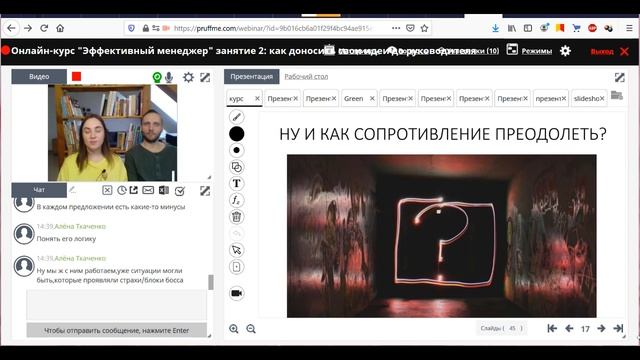
Task: Choose the large black brush size
Action: coord(236,133)
